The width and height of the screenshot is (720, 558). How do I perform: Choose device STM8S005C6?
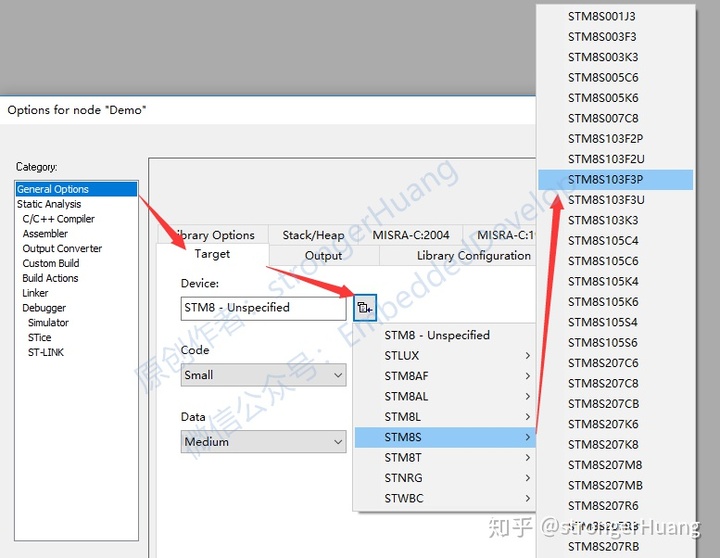(615, 78)
